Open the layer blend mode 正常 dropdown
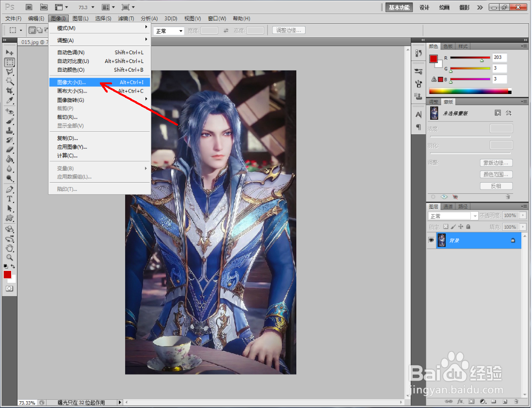Viewport: 532px width, 408px height. pos(452,216)
